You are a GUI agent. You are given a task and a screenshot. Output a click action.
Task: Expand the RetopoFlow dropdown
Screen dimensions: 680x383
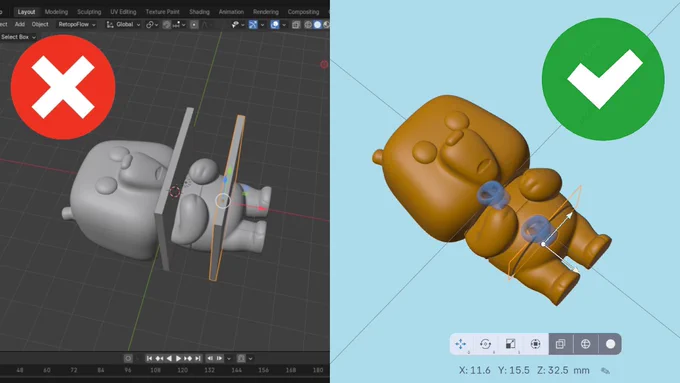pos(77,24)
